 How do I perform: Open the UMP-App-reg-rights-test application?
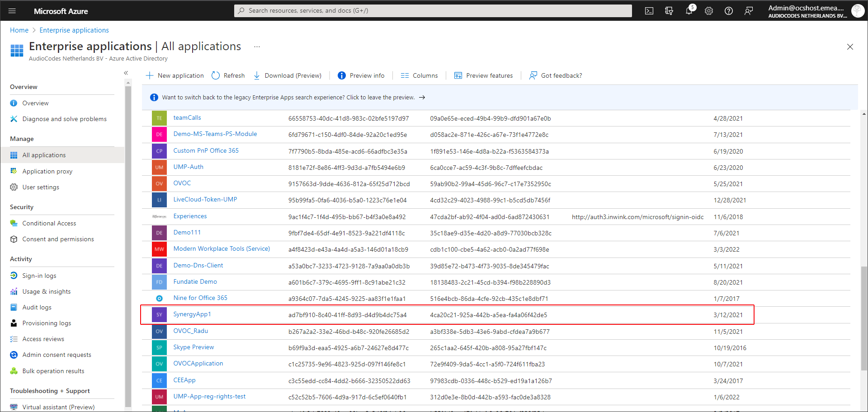point(210,396)
